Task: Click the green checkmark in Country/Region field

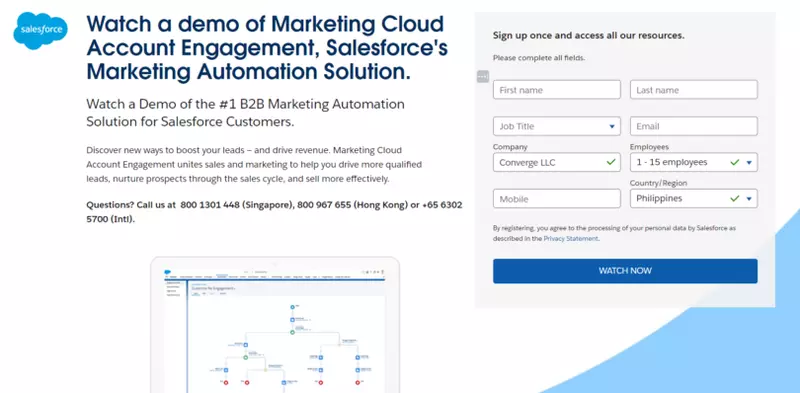Action: [735, 199]
